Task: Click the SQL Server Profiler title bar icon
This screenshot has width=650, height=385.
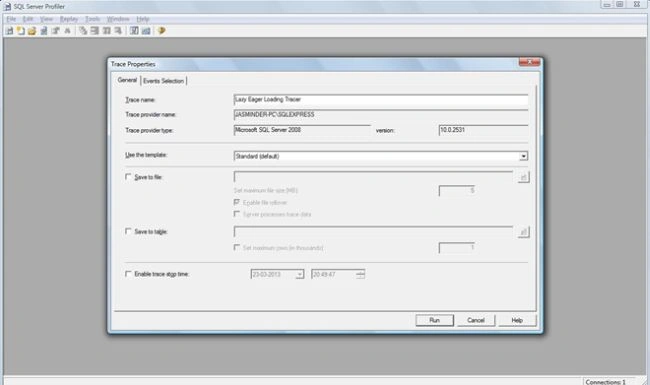Action: pos(7,7)
